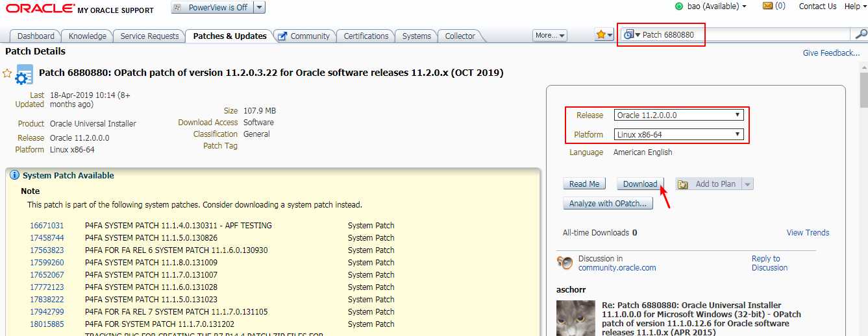Open the Contact Us link

817,6
